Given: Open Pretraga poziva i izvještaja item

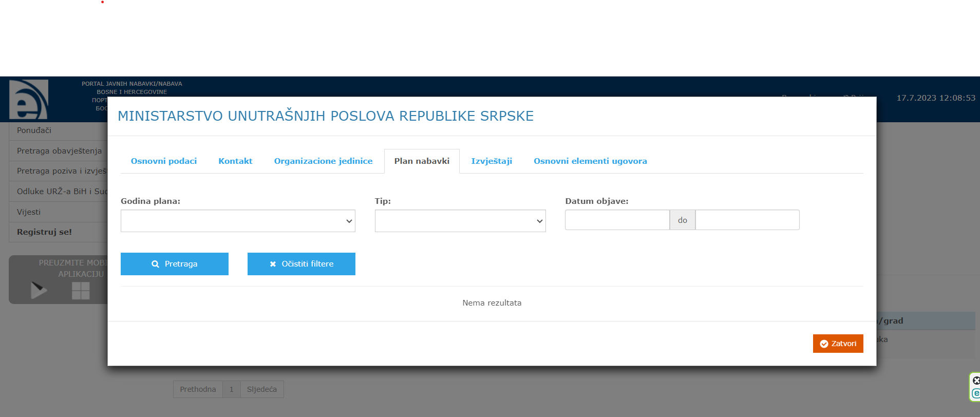Looking at the screenshot, I should click(59, 171).
